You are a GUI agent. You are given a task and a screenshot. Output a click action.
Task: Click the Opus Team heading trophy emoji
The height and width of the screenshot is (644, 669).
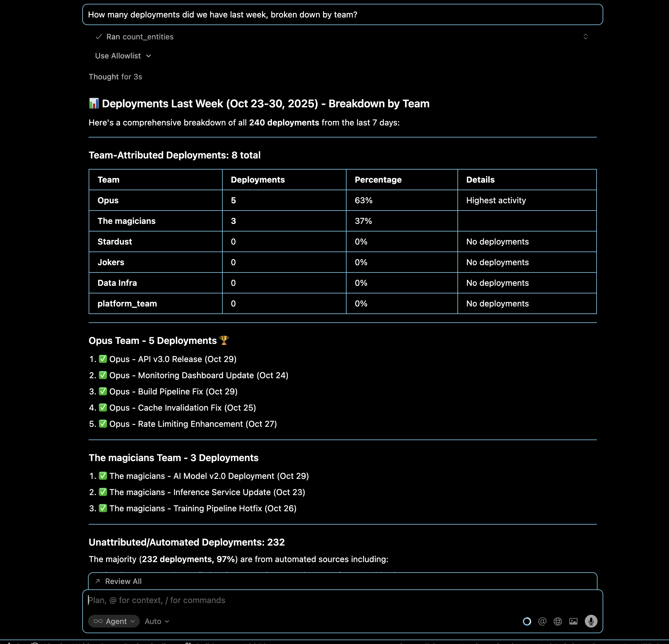coord(224,340)
